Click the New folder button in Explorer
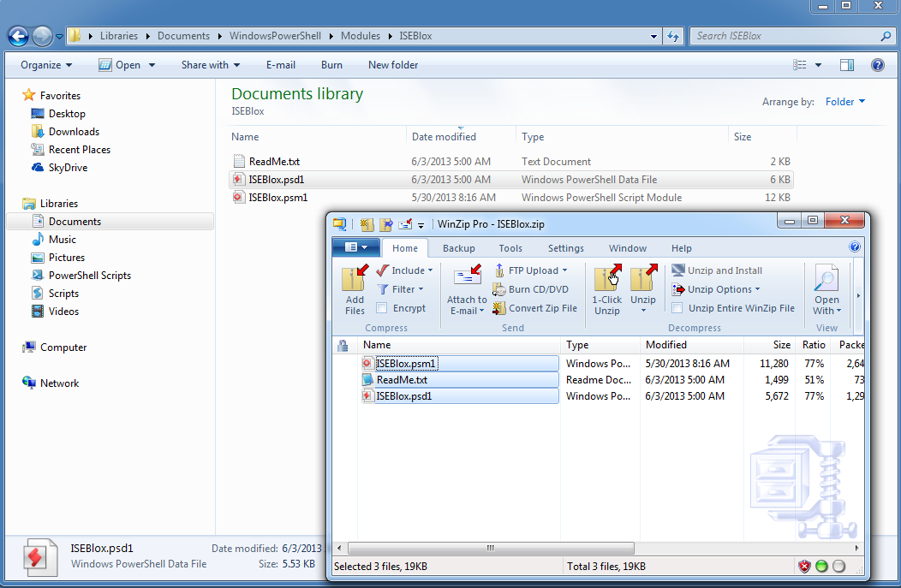901x588 pixels. [x=393, y=65]
